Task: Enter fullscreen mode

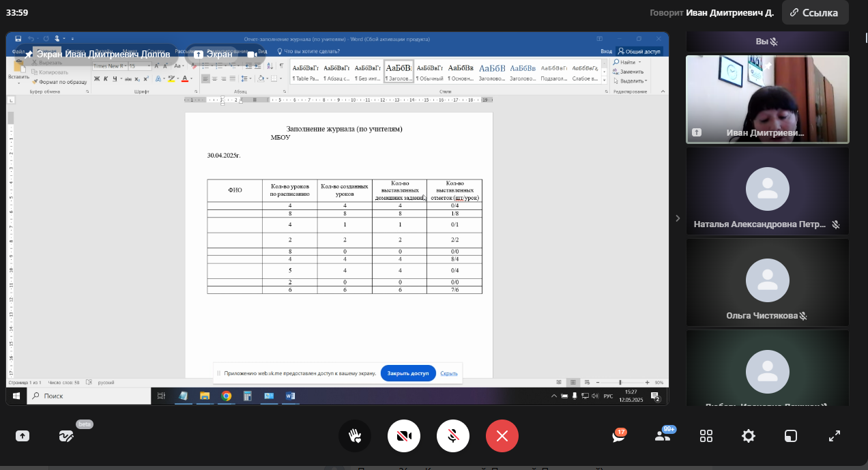Action: pos(834,436)
